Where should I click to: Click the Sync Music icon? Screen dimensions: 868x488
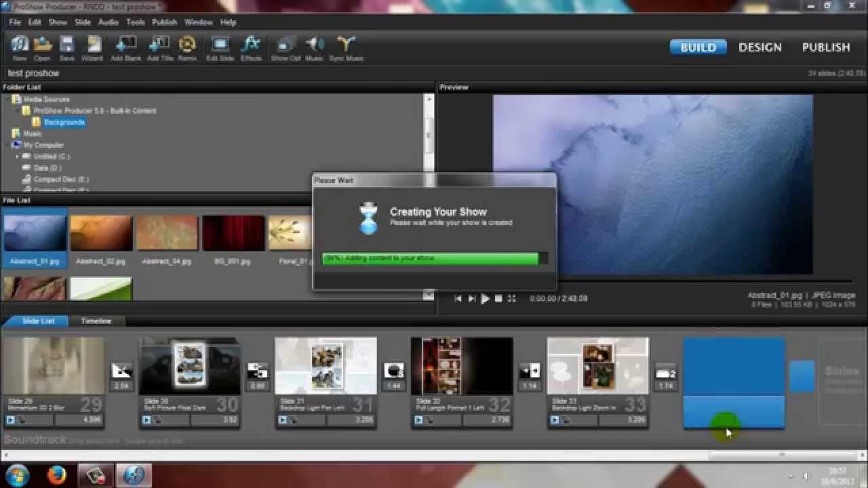coord(347,47)
